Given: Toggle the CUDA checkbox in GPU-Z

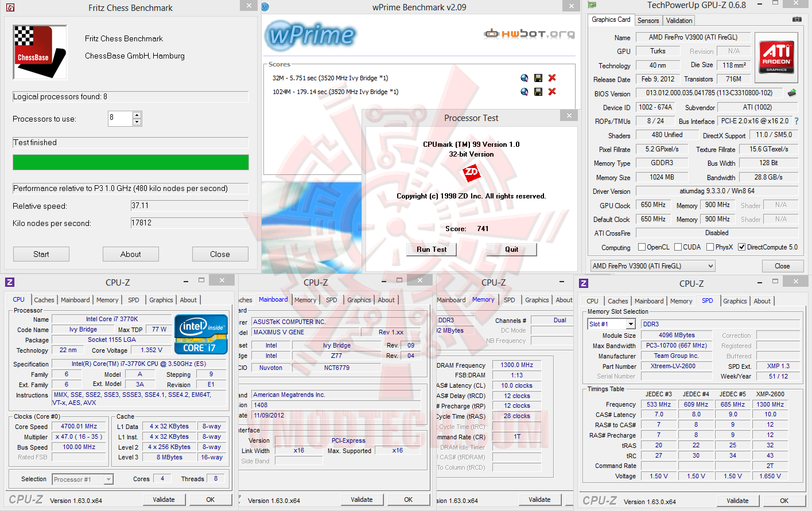Looking at the screenshot, I should pyautogui.click(x=678, y=247).
